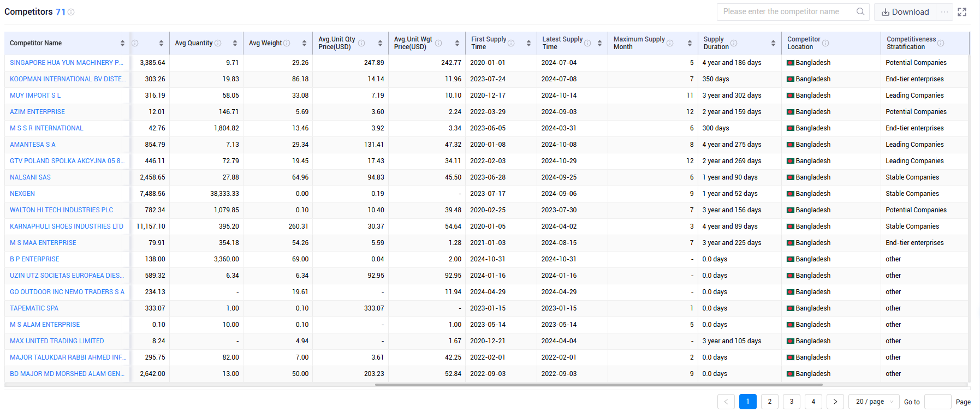Open B P ENTERPRISE link
980x412 pixels.
[34, 259]
